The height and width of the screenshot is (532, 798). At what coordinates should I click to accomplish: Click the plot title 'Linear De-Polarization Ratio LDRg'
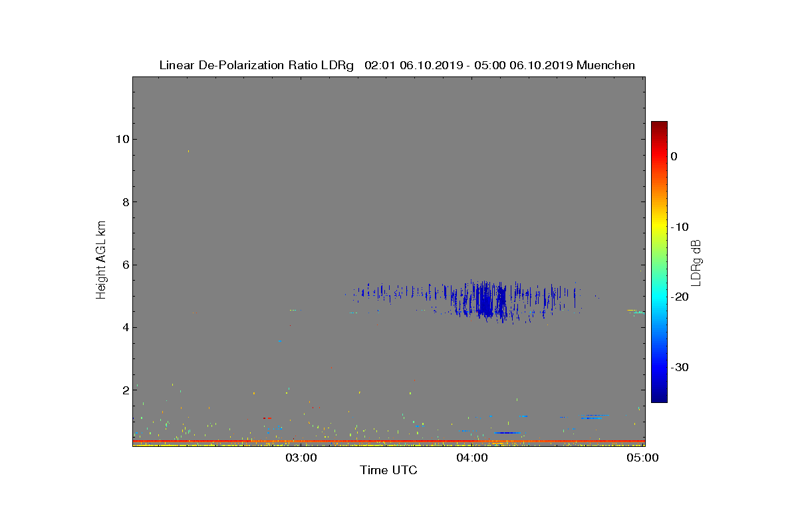coord(258,65)
